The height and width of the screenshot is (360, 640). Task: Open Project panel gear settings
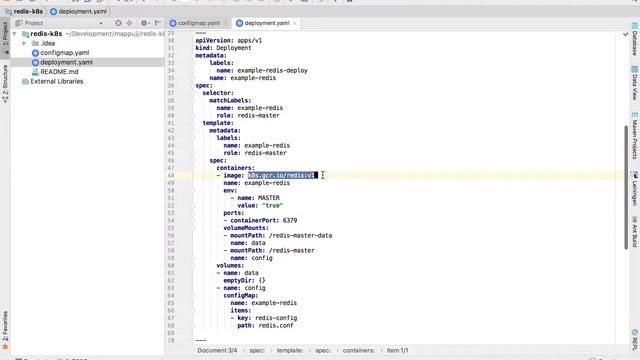144,23
